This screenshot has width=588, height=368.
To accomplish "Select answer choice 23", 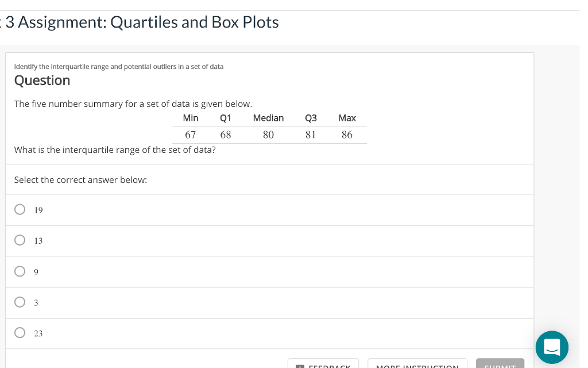I will pyautogui.click(x=20, y=332).
